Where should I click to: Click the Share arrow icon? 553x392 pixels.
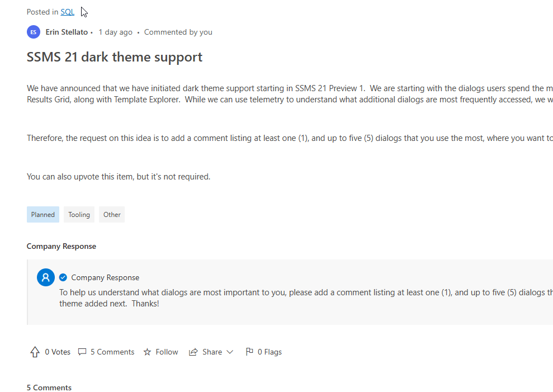[193, 352]
